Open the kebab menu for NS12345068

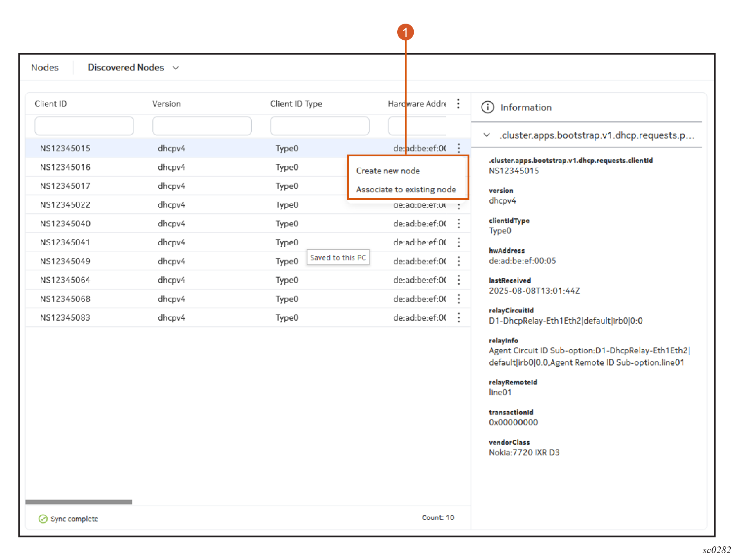coord(459,299)
